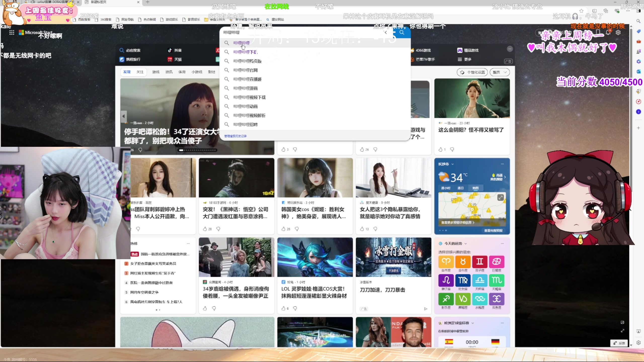Screen dimensions: 644x362
Task: Open the 天猫 shortcut
Action: pyautogui.click(x=175, y=59)
